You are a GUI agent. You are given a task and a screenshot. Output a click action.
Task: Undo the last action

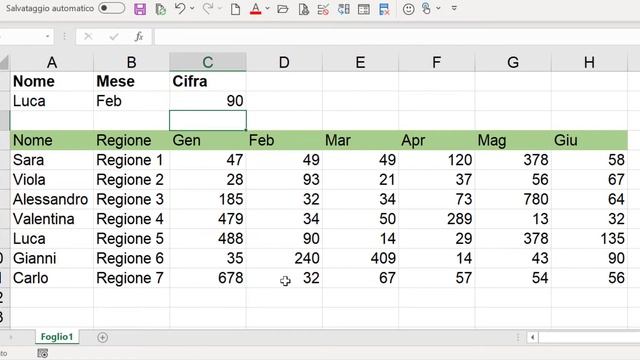180,9
